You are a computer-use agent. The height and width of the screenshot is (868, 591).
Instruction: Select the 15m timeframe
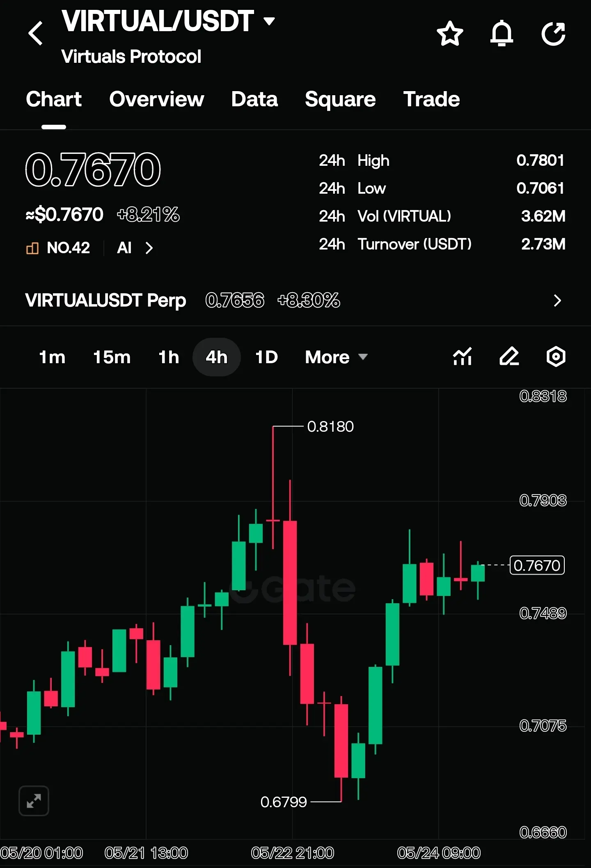coord(112,357)
